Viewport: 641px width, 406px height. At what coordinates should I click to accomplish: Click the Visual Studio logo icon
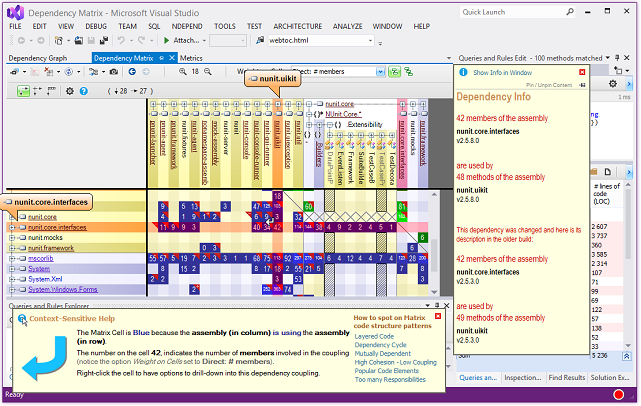click(16, 13)
